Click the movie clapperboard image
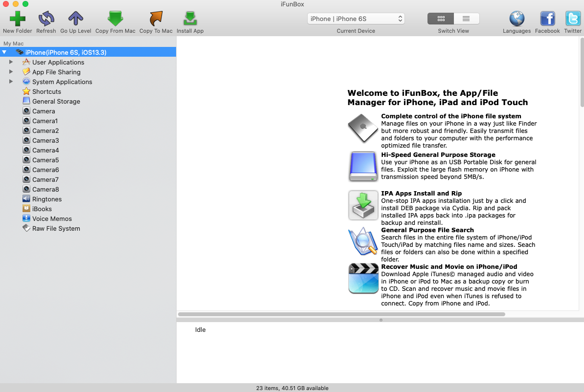Image resolution: width=584 pixels, height=392 pixels. (x=363, y=279)
